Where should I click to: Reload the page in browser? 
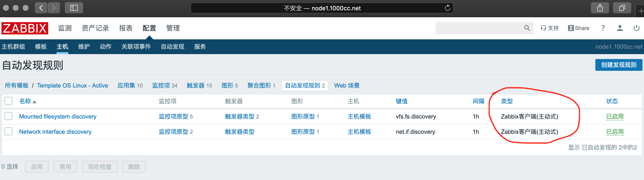pyautogui.click(x=447, y=8)
